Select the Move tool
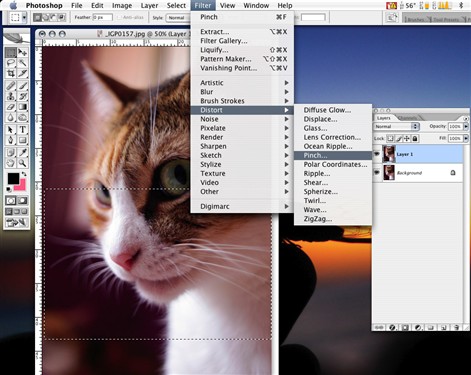471x375 pixels. coord(22,52)
